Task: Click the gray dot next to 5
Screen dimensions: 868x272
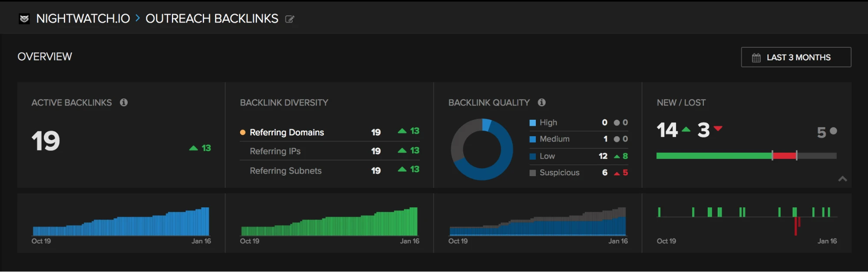Action: coord(833,131)
